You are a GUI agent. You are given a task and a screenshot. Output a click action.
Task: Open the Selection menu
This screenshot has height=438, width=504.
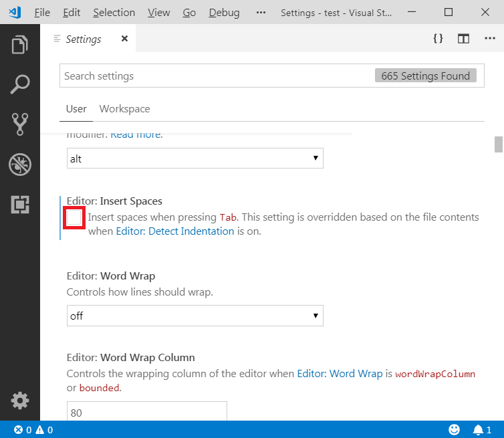(x=114, y=13)
